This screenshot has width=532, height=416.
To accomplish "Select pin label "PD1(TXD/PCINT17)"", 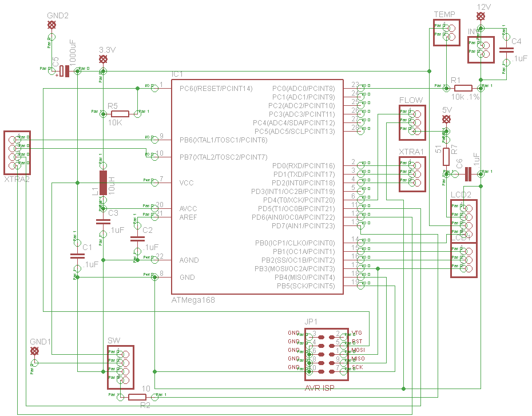I will point(304,175).
